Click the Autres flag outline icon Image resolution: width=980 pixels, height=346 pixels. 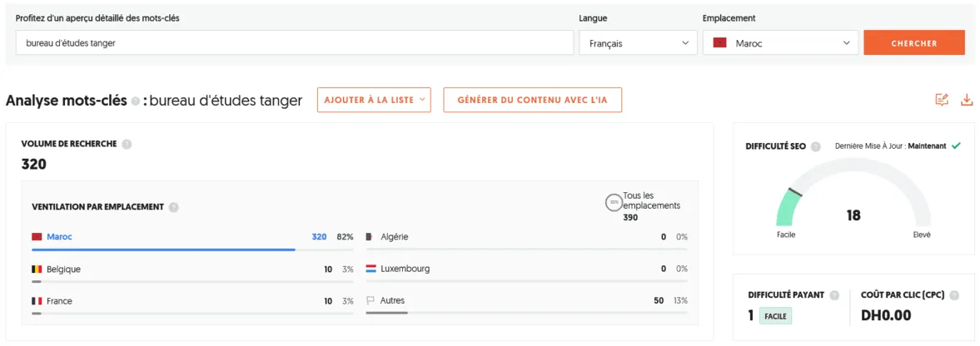tap(371, 301)
